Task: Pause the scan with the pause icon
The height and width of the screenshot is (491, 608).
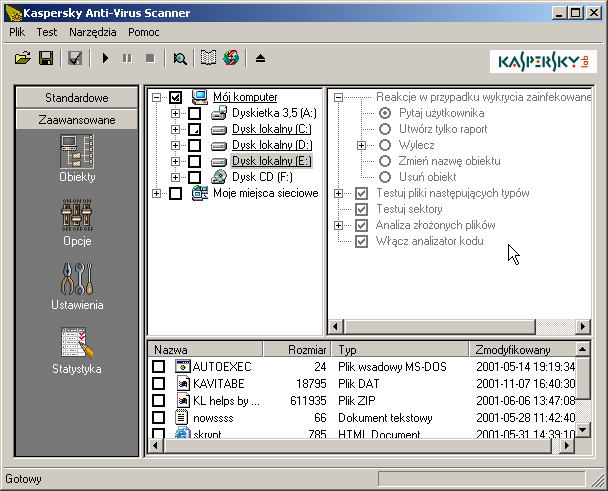Action: pos(127,59)
